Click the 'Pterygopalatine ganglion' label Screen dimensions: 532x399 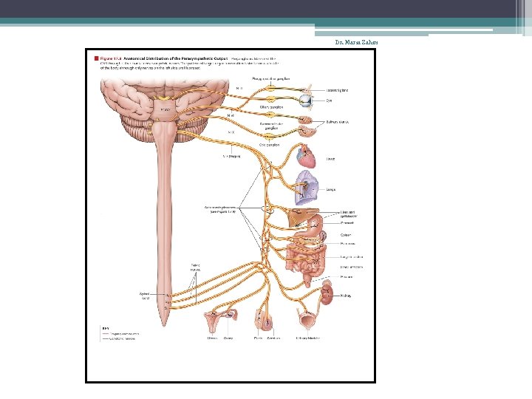tap(270, 79)
